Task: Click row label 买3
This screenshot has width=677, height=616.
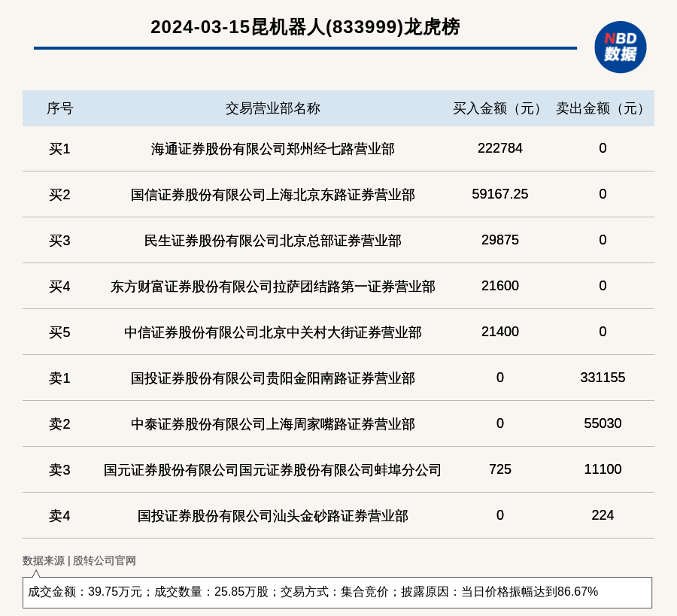Action: pos(59,241)
